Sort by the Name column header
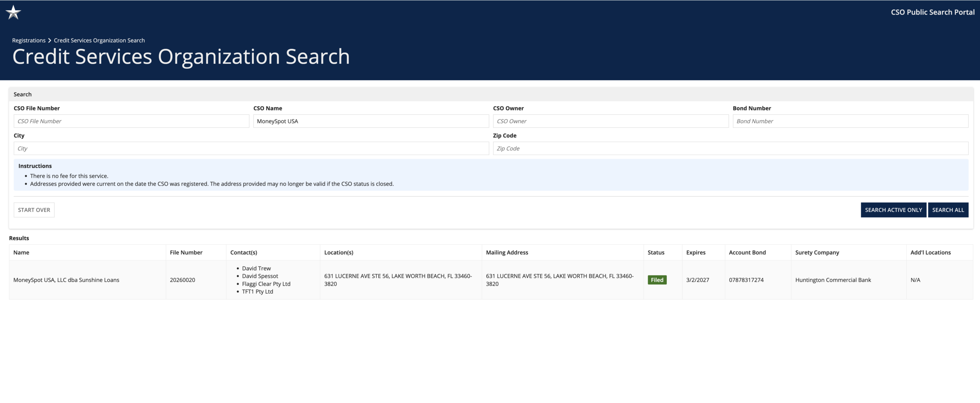Viewport: 980px width, 403px height. click(x=21, y=252)
